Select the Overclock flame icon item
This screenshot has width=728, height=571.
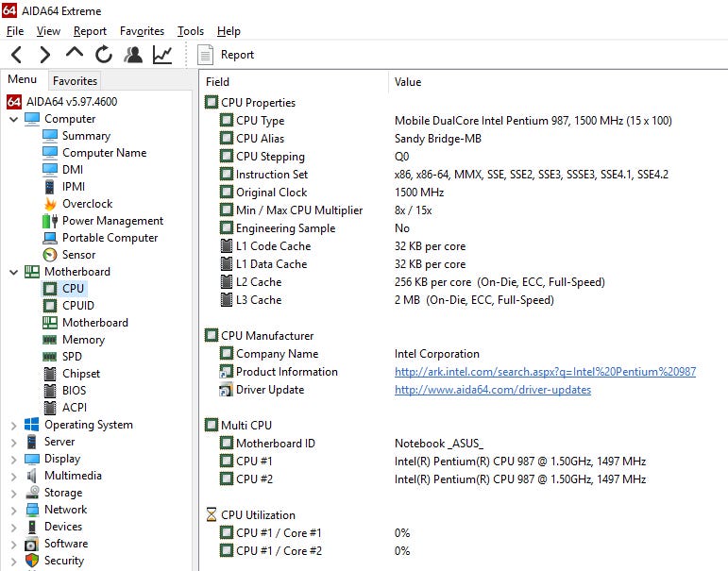87,204
